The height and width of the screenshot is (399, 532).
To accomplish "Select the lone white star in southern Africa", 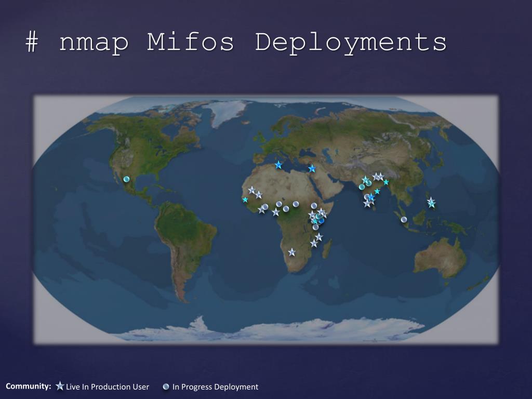I will tap(291, 252).
